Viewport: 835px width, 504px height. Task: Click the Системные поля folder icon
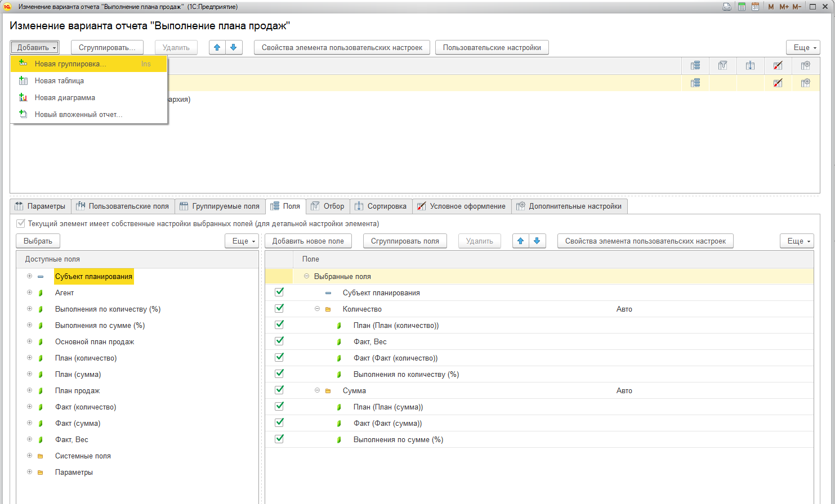[x=41, y=456]
